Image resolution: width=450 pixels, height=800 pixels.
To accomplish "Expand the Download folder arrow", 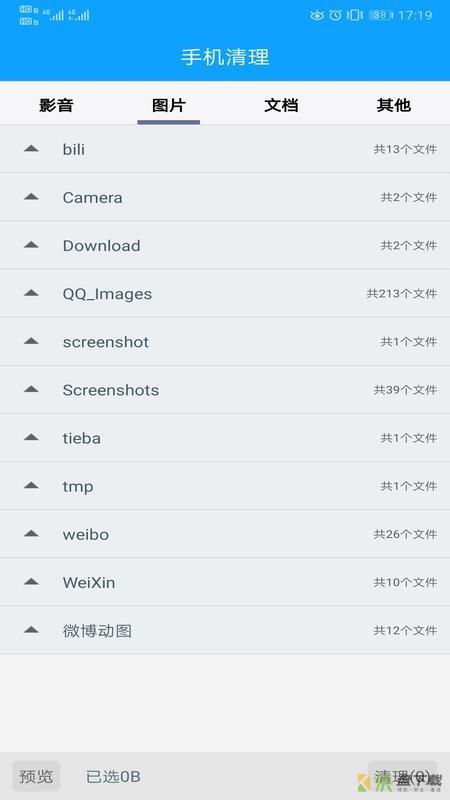I will (31, 245).
